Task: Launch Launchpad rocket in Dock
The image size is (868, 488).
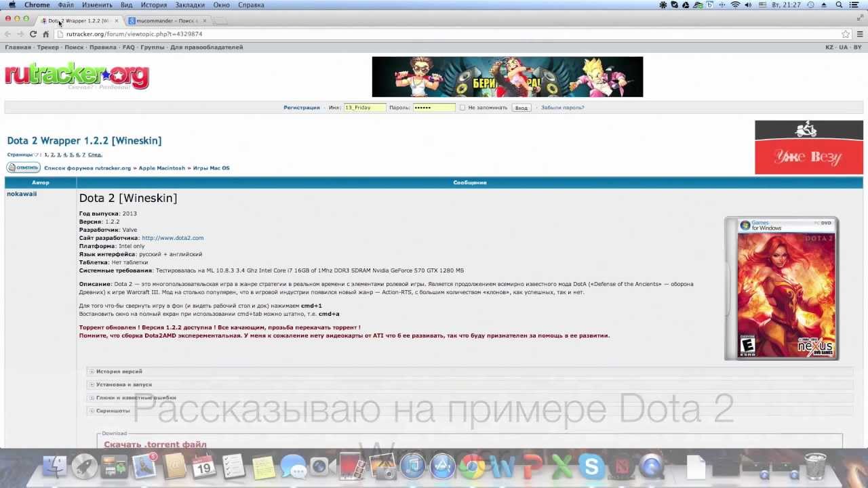Action: (85, 467)
